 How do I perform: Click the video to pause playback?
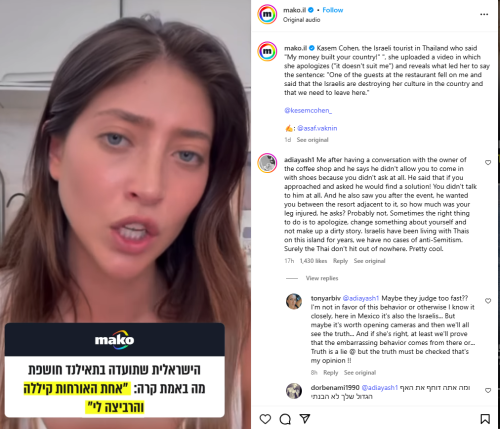125,167
